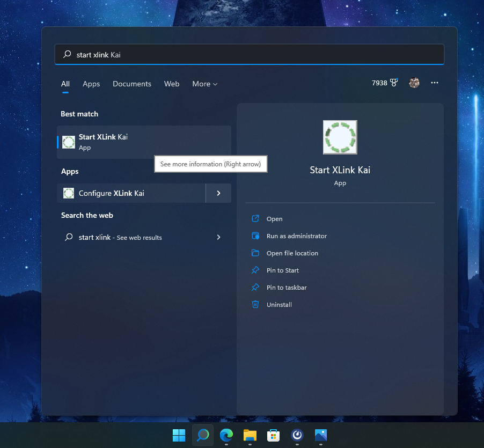Open Microsoft Edge from the taskbar
Image resolution: width=484 pixels, height=448 pixels.
click(x=226, y=435)
